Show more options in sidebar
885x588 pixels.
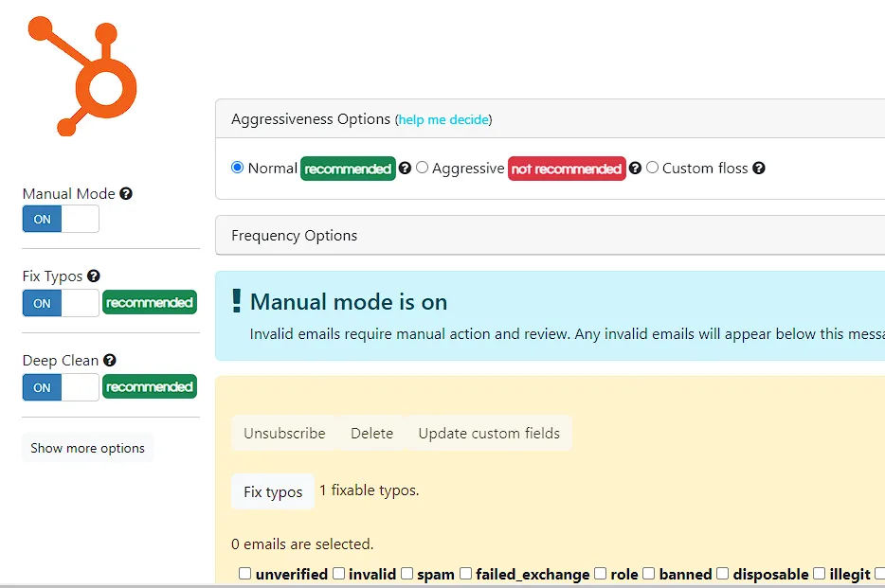click(x=87, y=448)
